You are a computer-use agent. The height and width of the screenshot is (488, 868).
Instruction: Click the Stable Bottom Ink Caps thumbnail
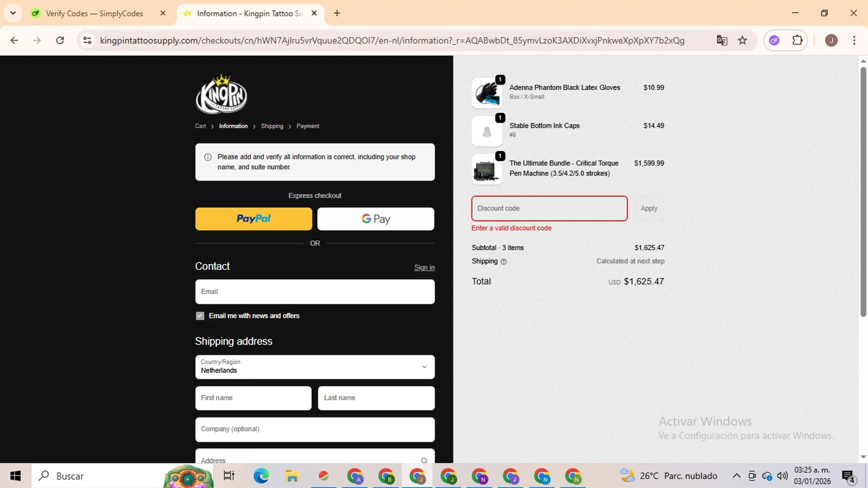[487, 131]
